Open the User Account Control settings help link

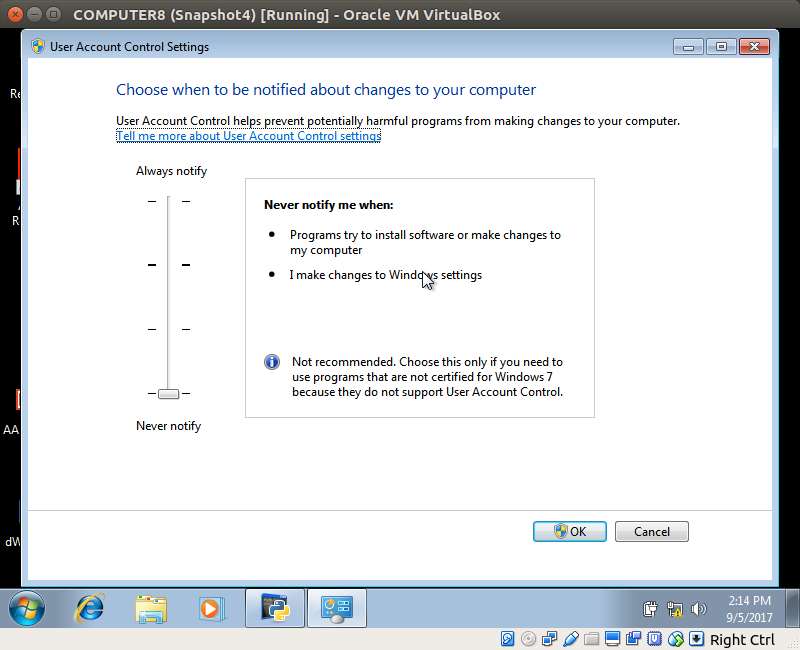click(248, 136)
